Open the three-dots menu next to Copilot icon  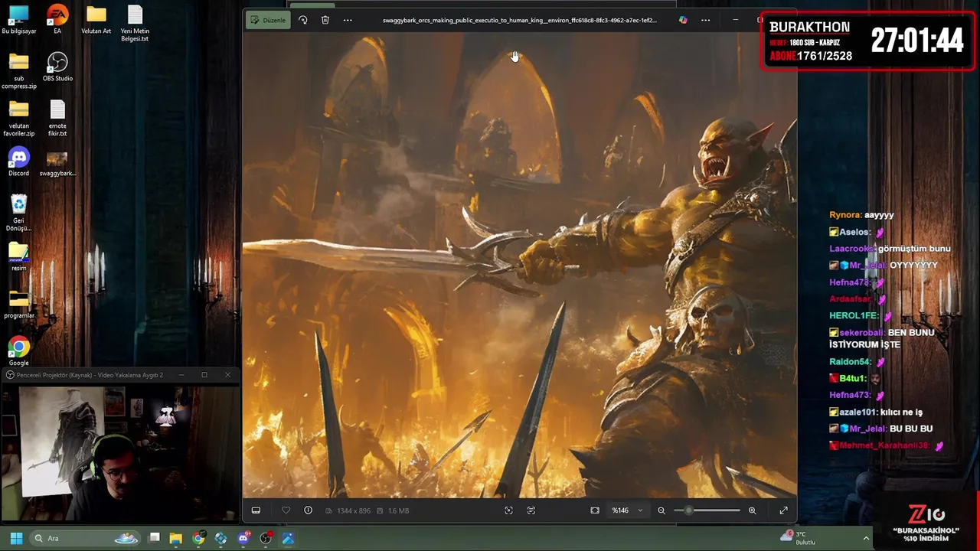[x=706, y=20]
